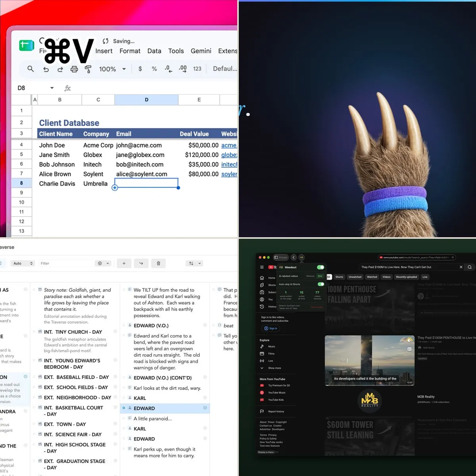Open History in YouTube sidebar
This screenshot has width=476, height=476.
tap(268, 307)
